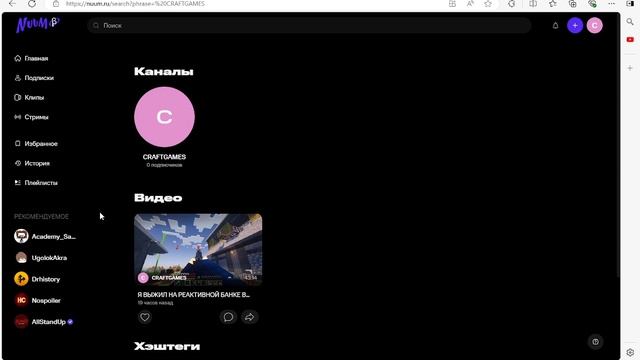Click the page scrollbar
640x360 pixels.
(618, 147)
